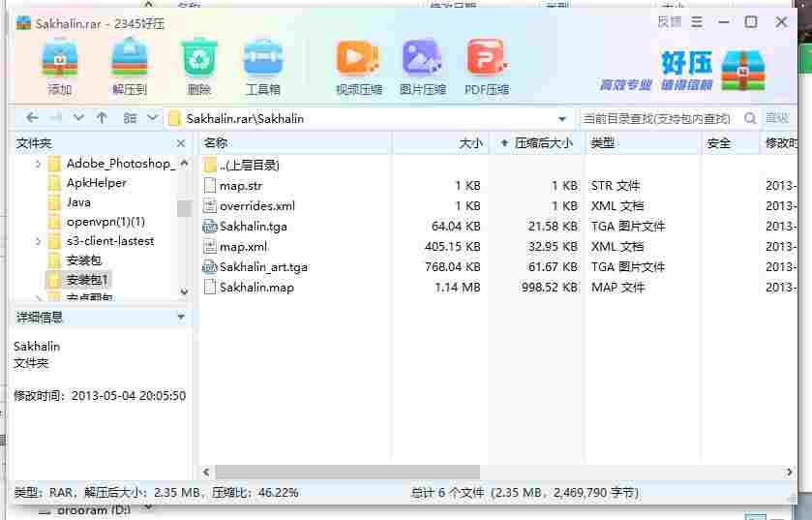
Task: Select the 安装包 folder in tree
Action: tap(84, 260)
